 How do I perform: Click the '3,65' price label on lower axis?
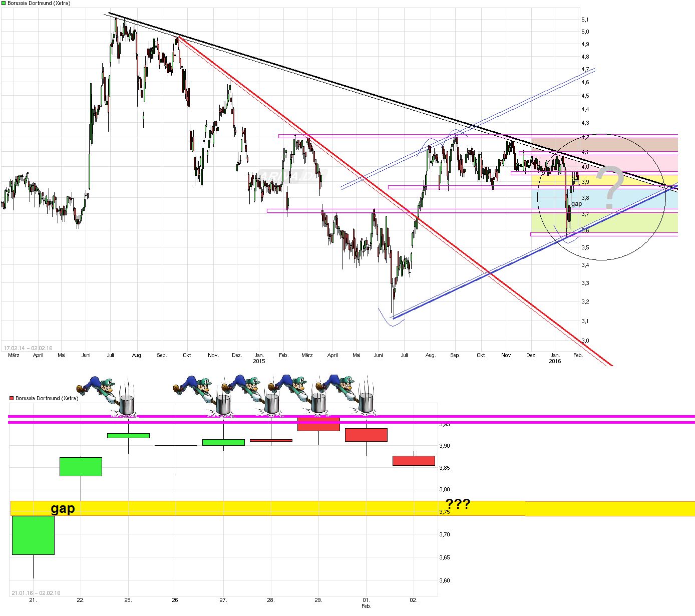click(445, 557)
